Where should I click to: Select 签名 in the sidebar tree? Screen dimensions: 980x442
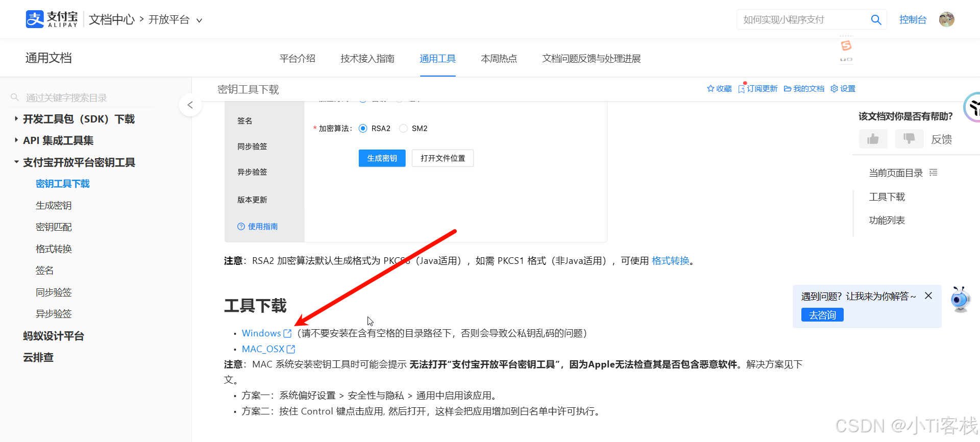tap(44, 271)
